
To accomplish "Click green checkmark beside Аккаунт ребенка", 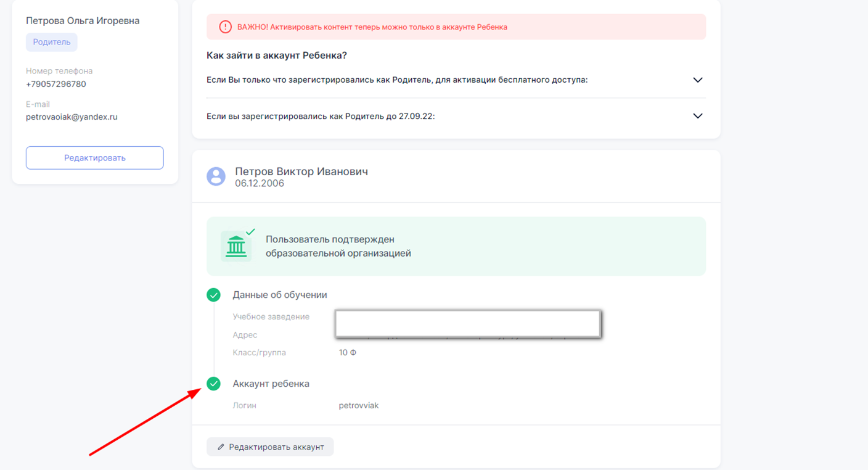I will pos(213,384).
